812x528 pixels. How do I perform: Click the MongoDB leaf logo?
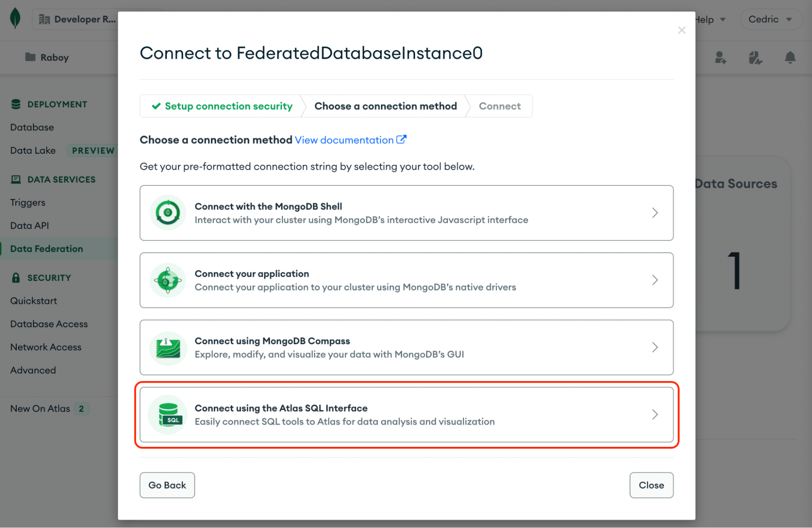pos(15,19)
